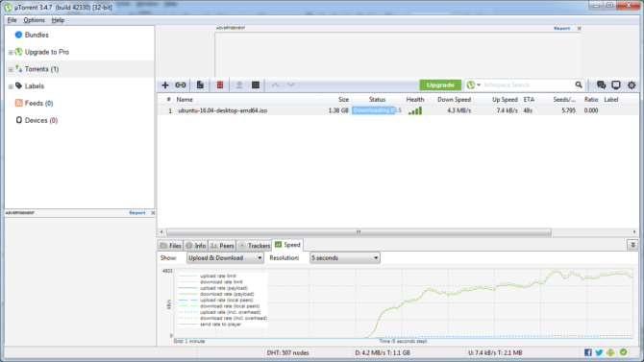Viewport: 644px width, 362px height.
Task: Click the Report link above top advertisement
Action: click(x=561, y=28)
